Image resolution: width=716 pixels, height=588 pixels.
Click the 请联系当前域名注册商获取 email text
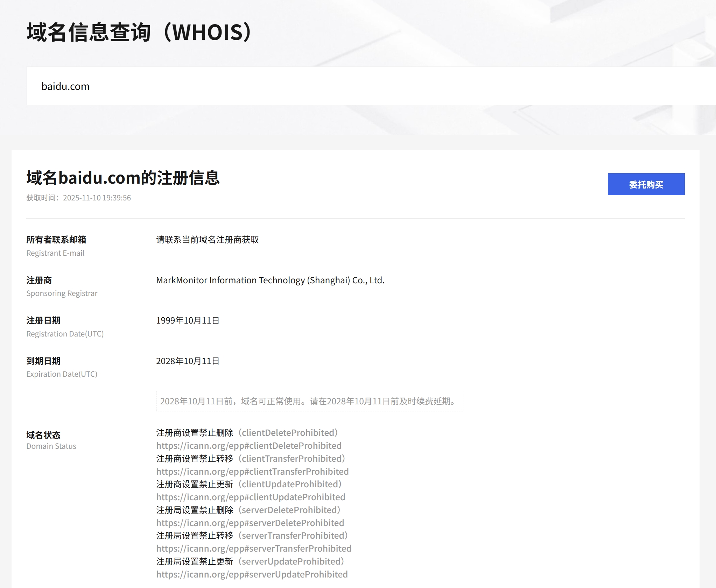click(x=207, y=240)
